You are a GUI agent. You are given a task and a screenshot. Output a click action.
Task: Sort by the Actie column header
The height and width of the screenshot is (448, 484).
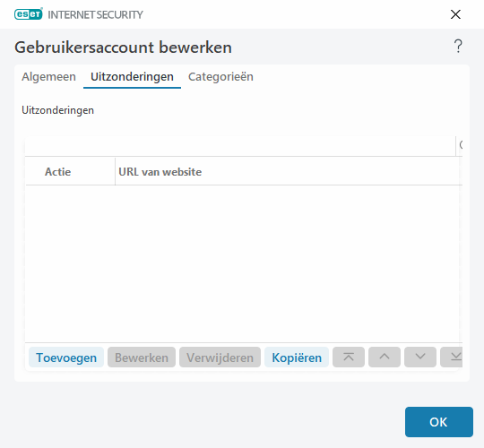(x=70, y=171)
